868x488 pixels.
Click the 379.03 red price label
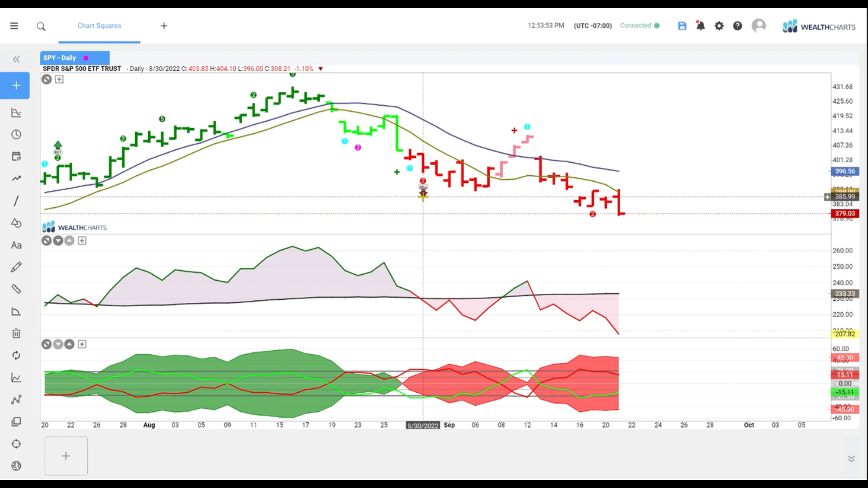(x=844, y=213)
